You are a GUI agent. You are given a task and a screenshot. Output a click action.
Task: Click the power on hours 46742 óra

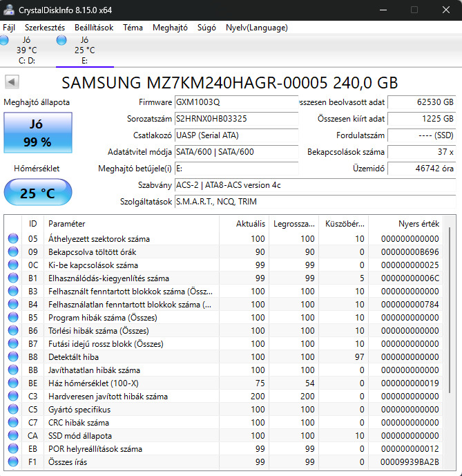point(422,169)
